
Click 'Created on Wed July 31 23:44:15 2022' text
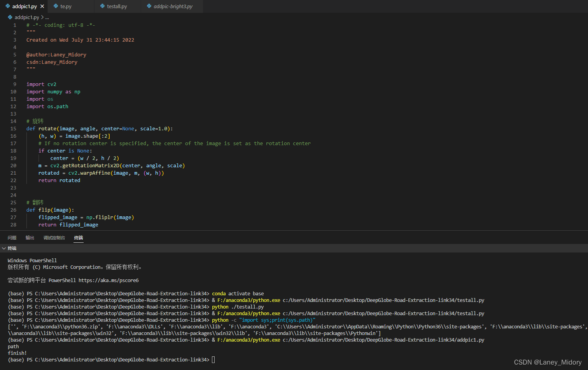(80, 40)
